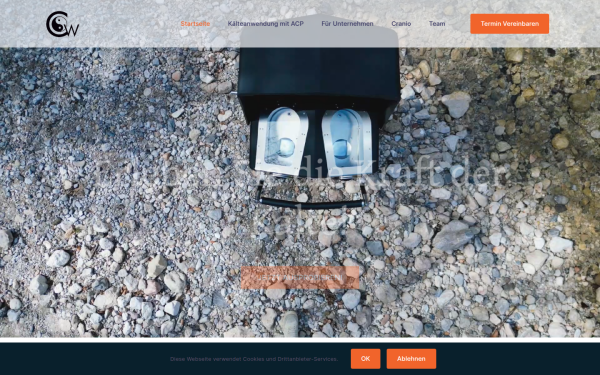Click the CW yin-yang logo
This screenshot has height=375, width=600.
(62, 24)
